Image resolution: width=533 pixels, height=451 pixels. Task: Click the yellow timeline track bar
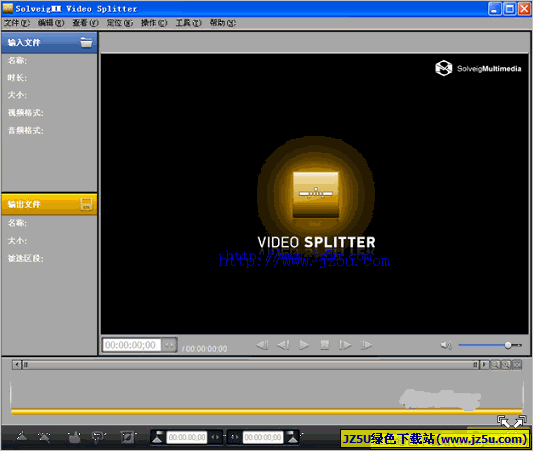click(266, 412)
